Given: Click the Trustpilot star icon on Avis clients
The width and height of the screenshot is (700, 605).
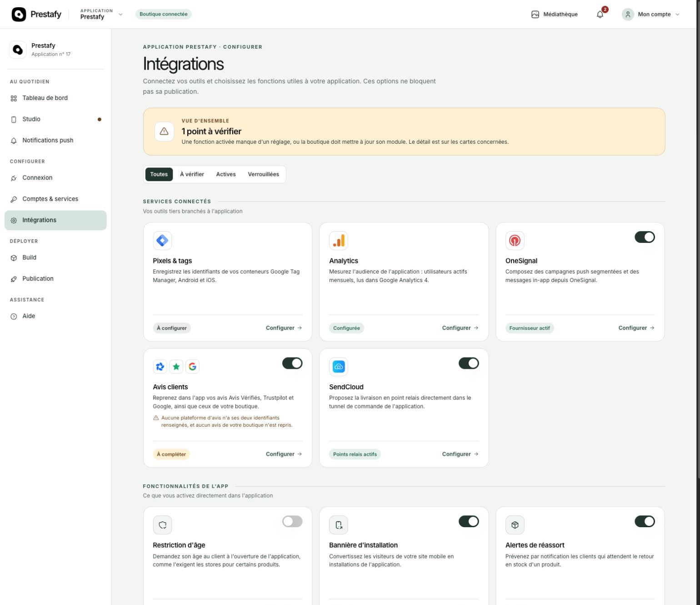Looking at the screenshot, I should (x=176, y=367).
